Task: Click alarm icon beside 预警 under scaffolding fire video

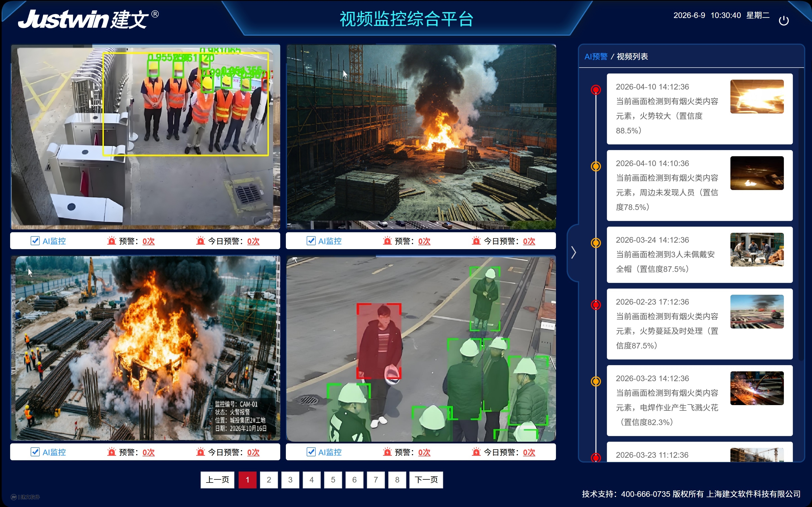Action: [x=387, y=241]
